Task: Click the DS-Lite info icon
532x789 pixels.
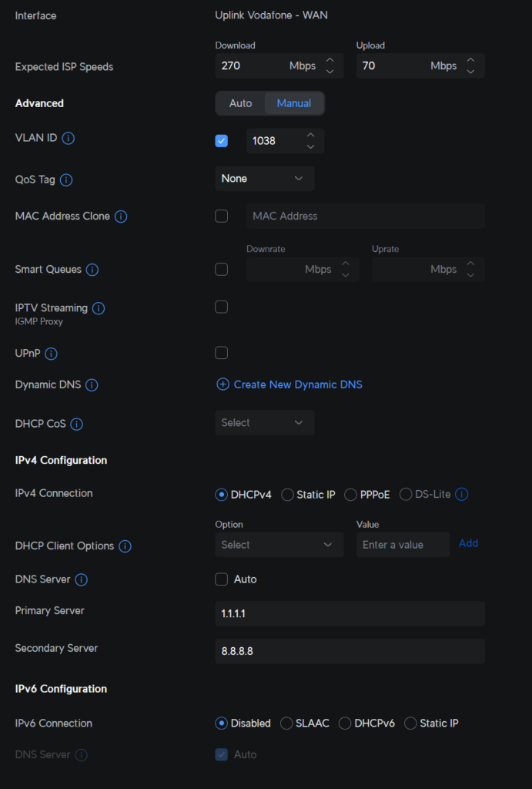Action: [x=462, y=495]
